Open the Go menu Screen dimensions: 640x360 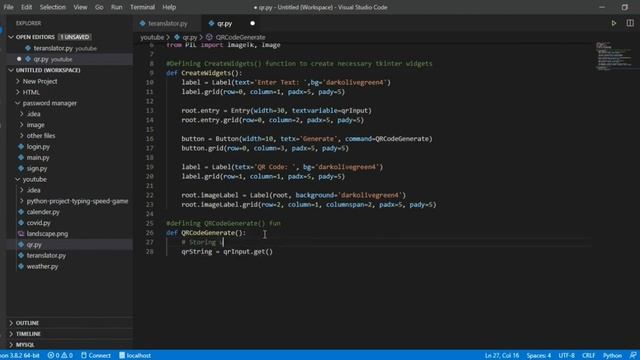99,7
